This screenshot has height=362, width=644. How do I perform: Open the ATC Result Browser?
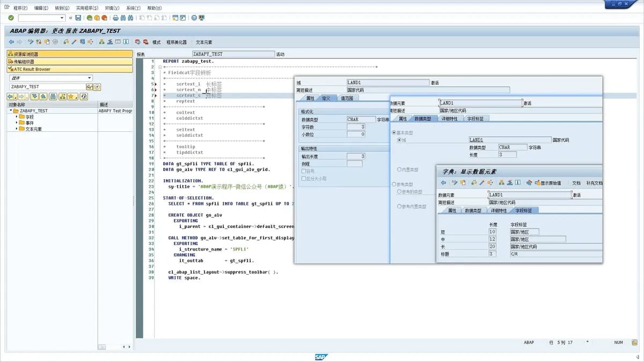[70, 69]
